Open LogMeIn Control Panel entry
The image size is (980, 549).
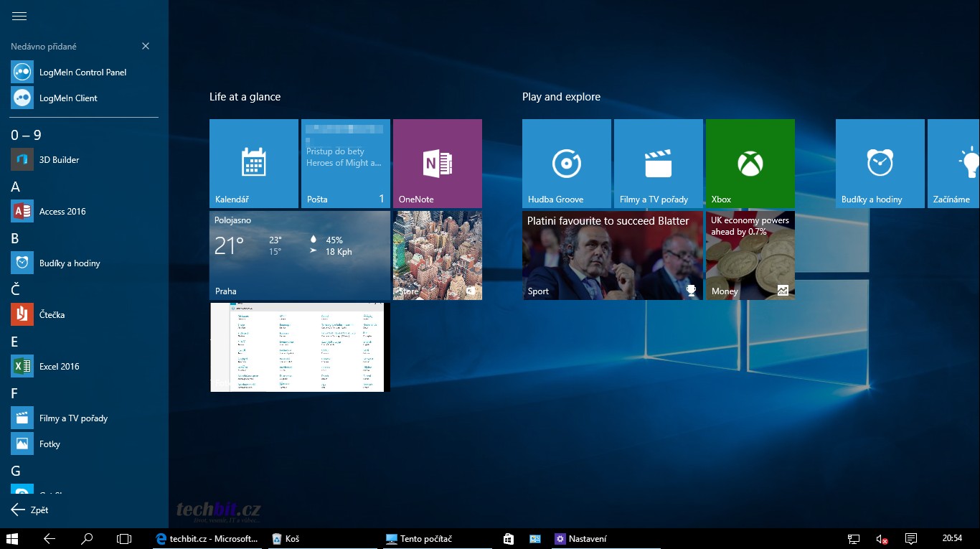pyautogui.click(x=83, y=72)
